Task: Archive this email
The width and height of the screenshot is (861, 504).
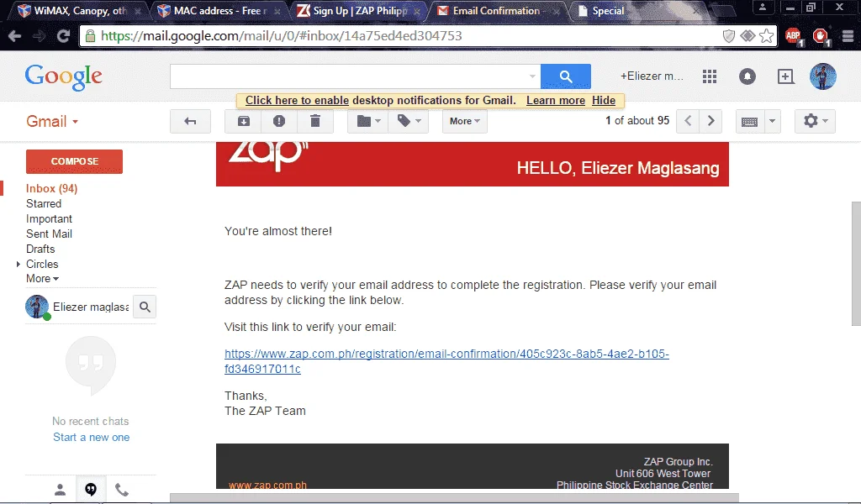Action: 243,121
